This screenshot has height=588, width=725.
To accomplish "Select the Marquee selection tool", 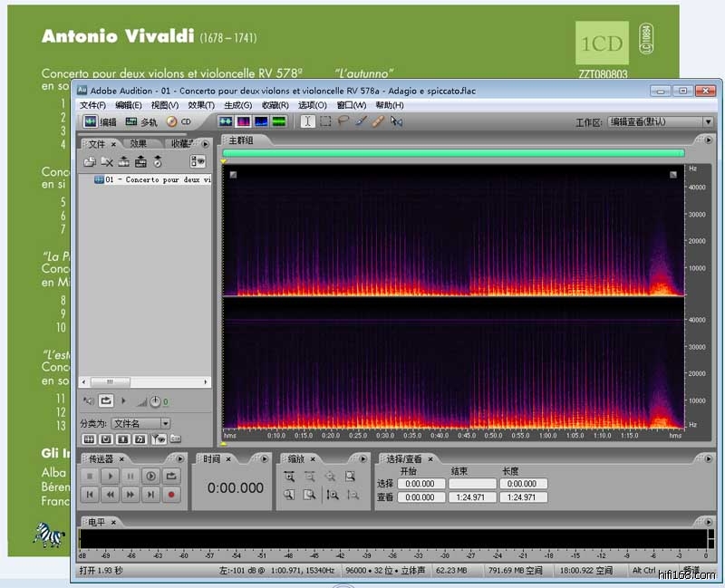I will tap(325, 121).
